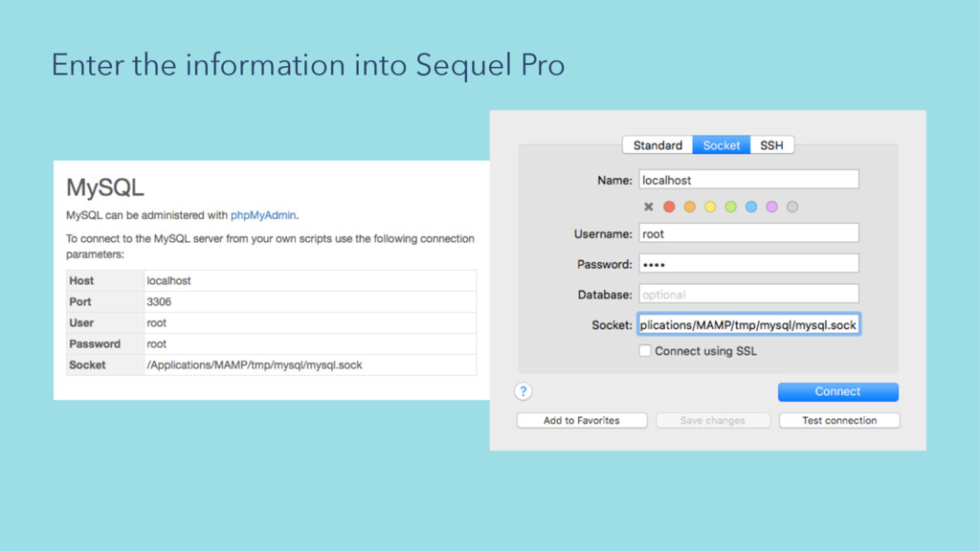Choose the blue color label
The width and height of the screenshot is (980, 551).
pos(751,207)
